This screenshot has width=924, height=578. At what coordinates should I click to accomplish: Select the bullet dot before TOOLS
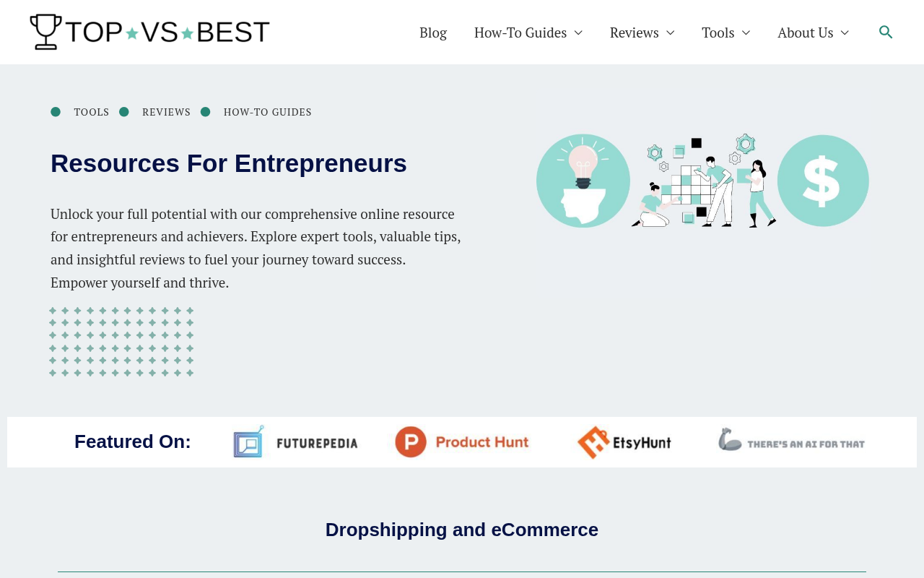(x=56, y=111)
